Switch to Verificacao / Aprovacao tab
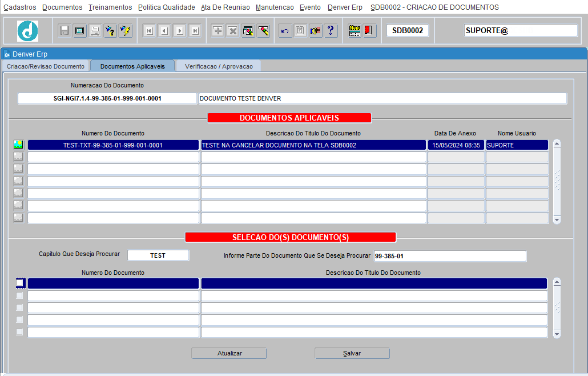 point(219,66)
